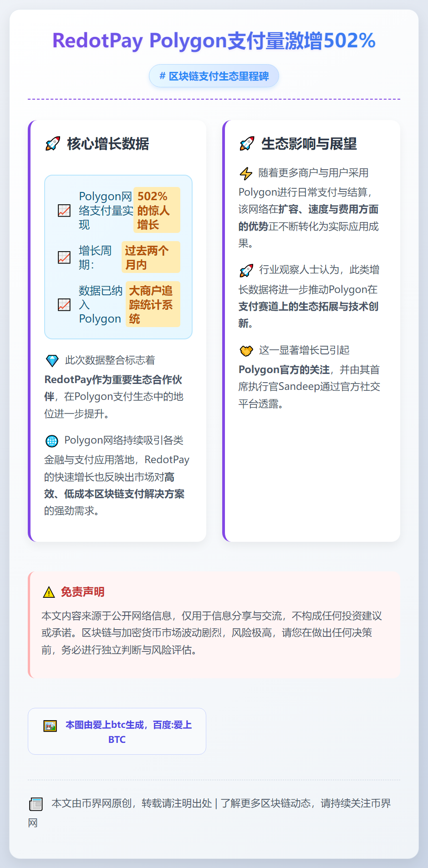Click the # 区块链支付生态里程碑 tag
Screen dimensions: 428x868
pos(214,76)
